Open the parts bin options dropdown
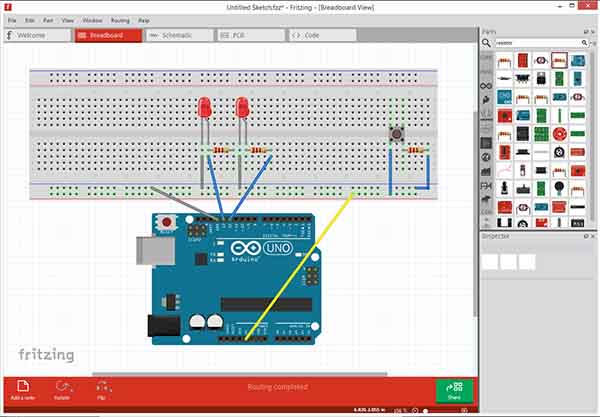Screen dimensions: 600x417 [592, 43]
